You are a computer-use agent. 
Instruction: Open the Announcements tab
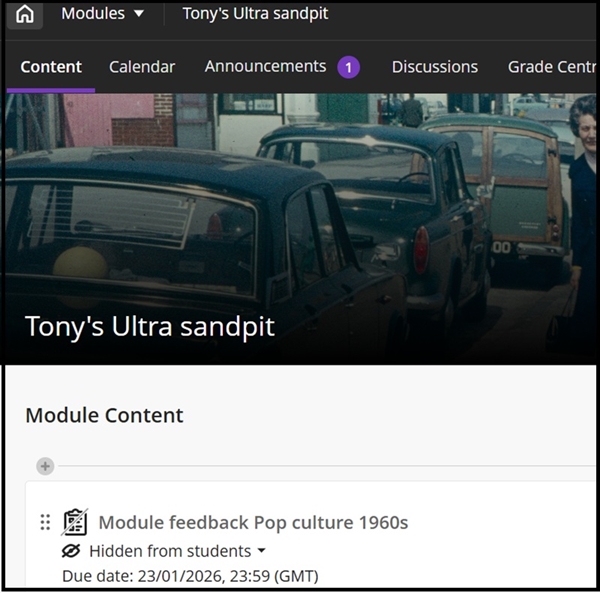pos(265,67)
